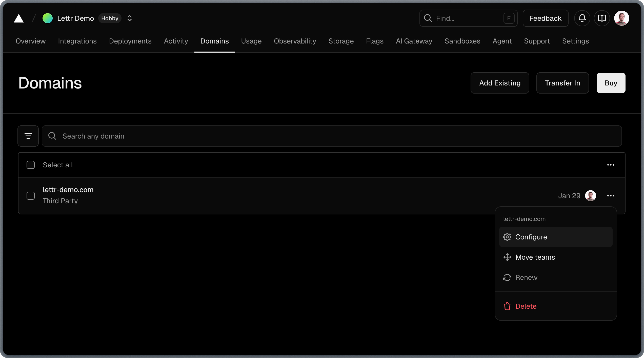The image size is (644, 358).
Task: Open the ellipsis menu in the Select all bar
Action: point(611,165)
